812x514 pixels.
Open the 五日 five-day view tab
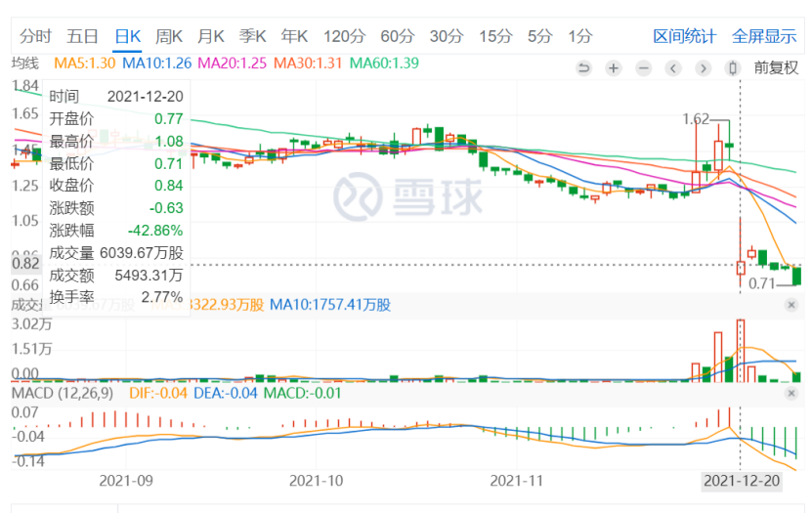point(82,36)
